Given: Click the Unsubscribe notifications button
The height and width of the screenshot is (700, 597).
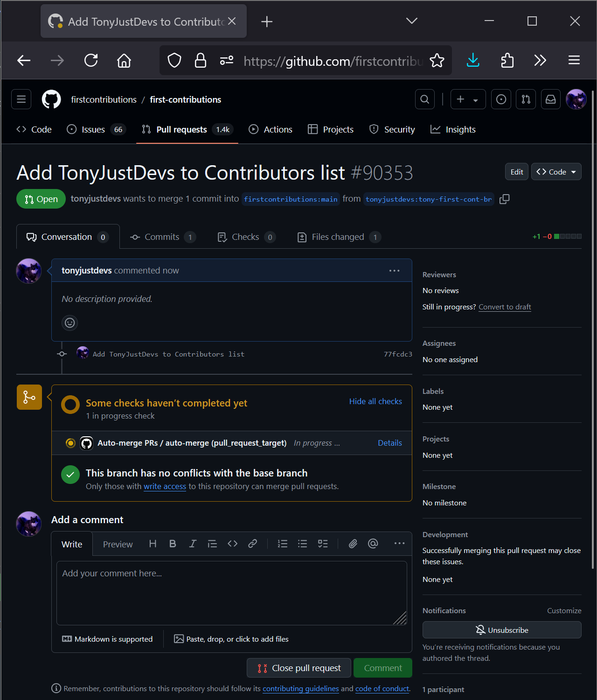Looking at the screenshot, I should point(502,630).
